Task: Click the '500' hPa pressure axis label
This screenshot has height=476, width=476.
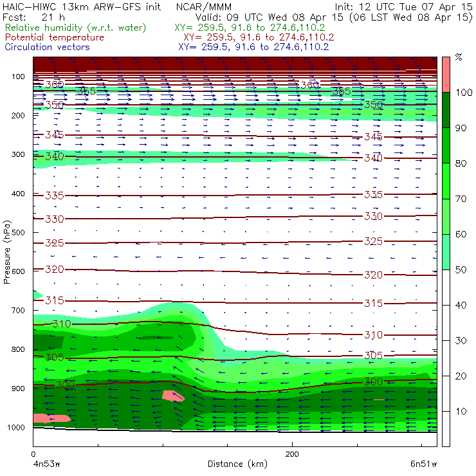Action: (18, 233)
